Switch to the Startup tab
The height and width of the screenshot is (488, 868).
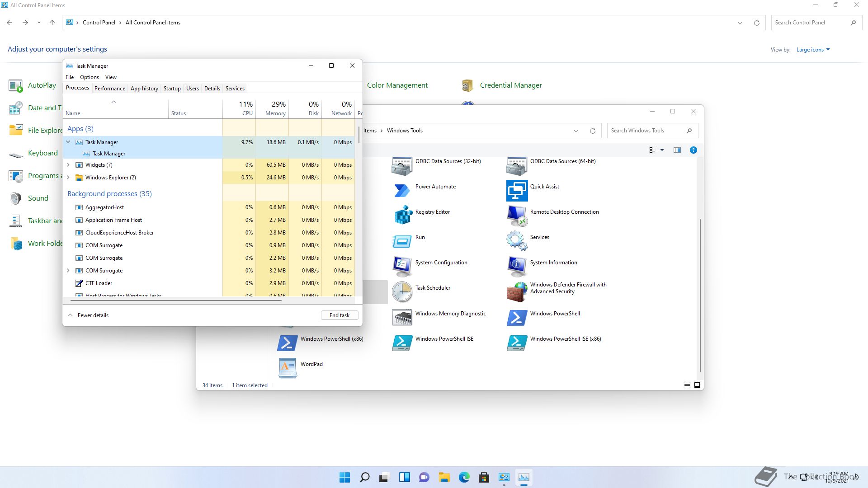click(172, 89)
